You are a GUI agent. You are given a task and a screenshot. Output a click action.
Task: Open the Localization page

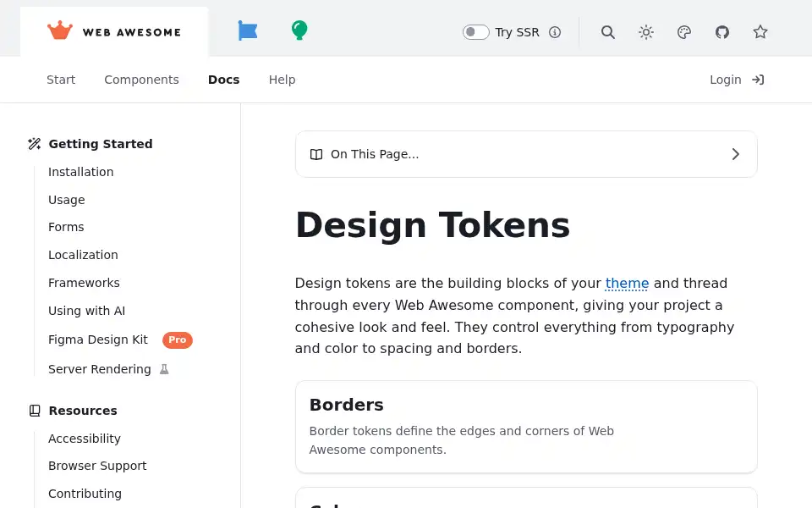[83, 255]
